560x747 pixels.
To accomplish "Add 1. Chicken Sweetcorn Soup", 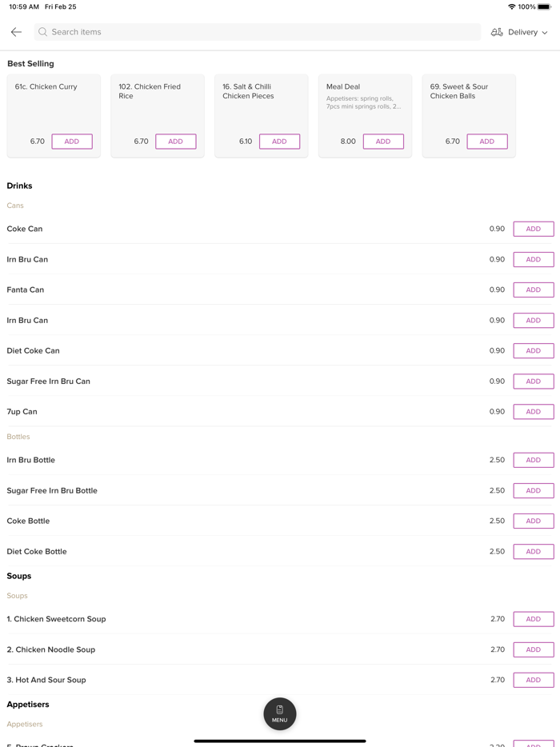I will click(533, 619).
